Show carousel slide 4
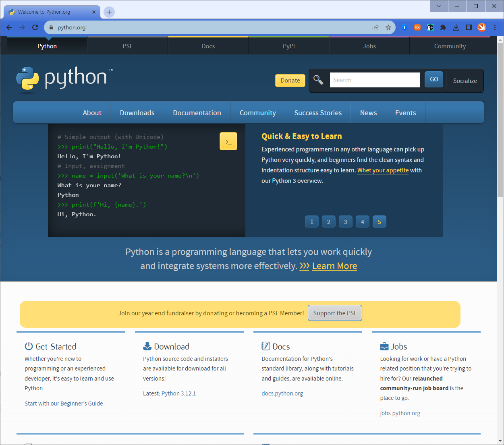 click(363, 221)
